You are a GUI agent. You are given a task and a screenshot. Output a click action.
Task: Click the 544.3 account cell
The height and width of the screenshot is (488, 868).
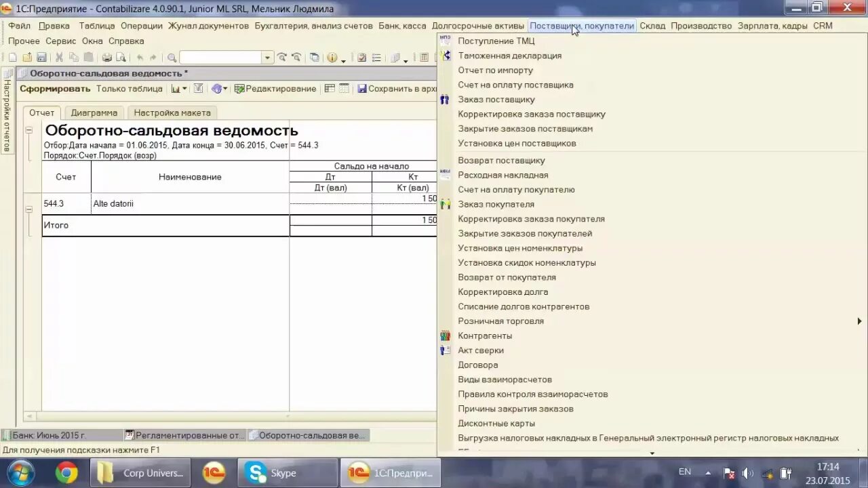point(66,203)
